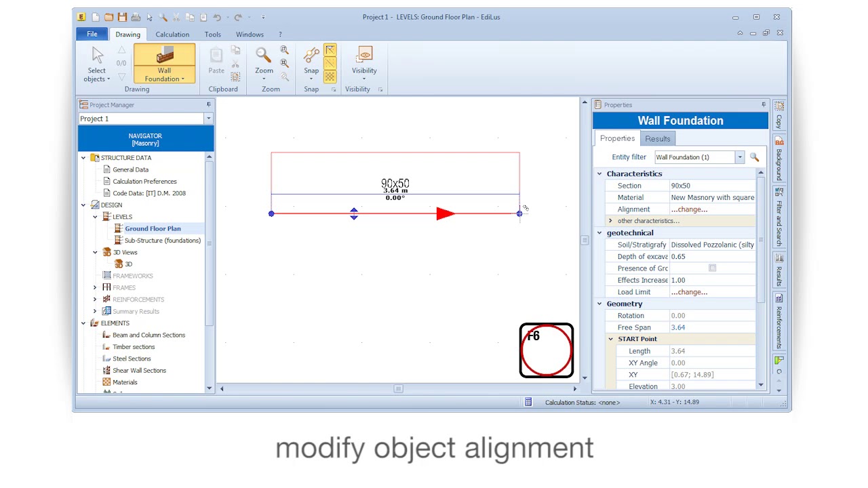Click the Load Limit ...change... link
868x488 pixels.
point(689,292)
